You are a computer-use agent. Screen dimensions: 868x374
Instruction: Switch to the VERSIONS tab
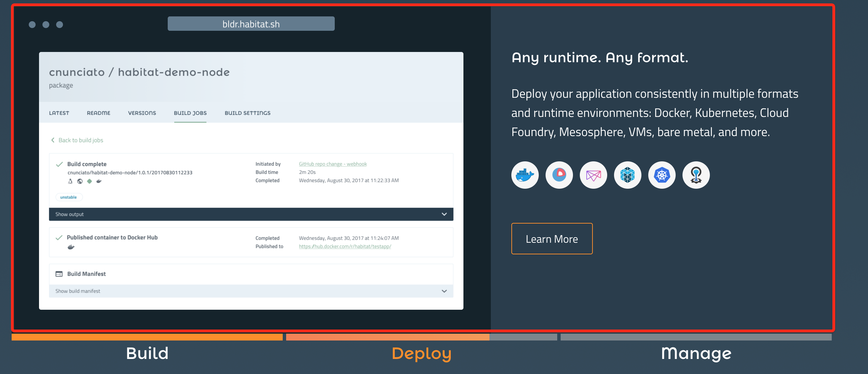point(142,113)
